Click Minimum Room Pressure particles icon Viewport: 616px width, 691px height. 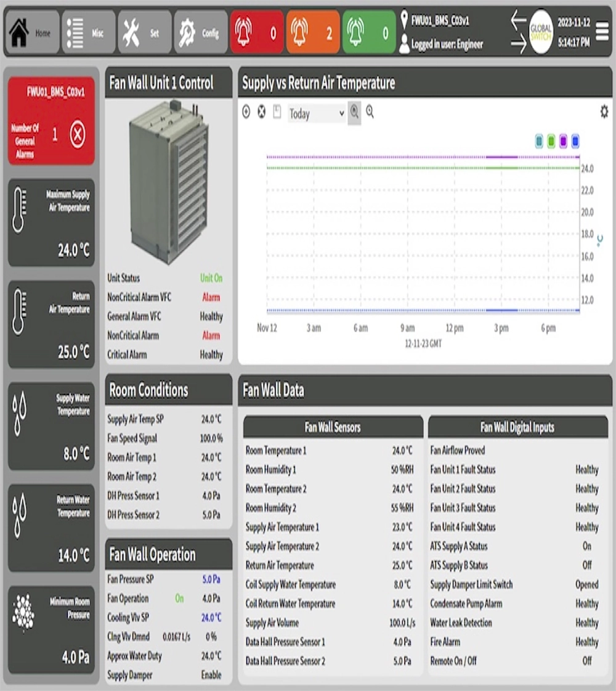(x=23, y=613)
